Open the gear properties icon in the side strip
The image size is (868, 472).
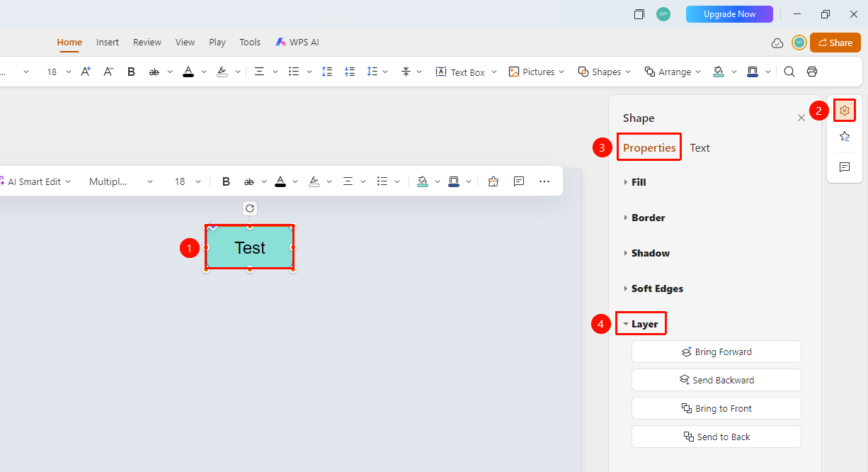click(844, 111)
